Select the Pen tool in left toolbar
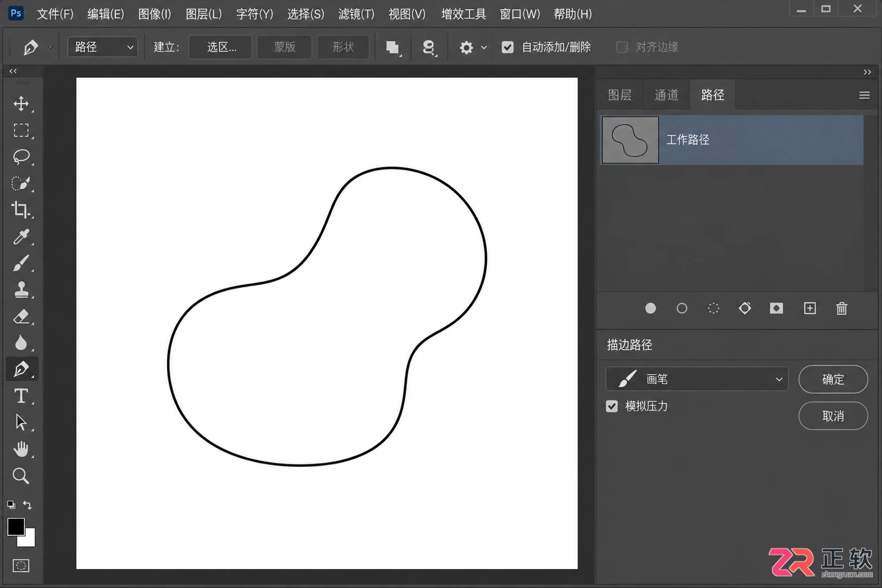This screenshot has height=588, width=882. 21,369
